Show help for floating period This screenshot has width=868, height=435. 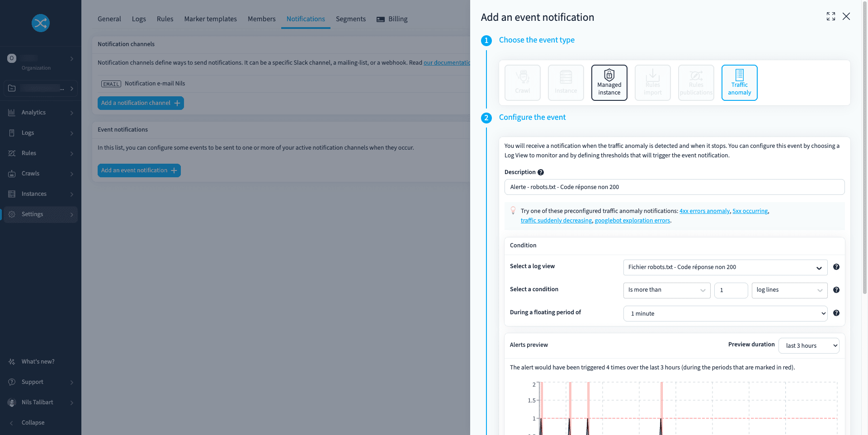pos(836,313)
